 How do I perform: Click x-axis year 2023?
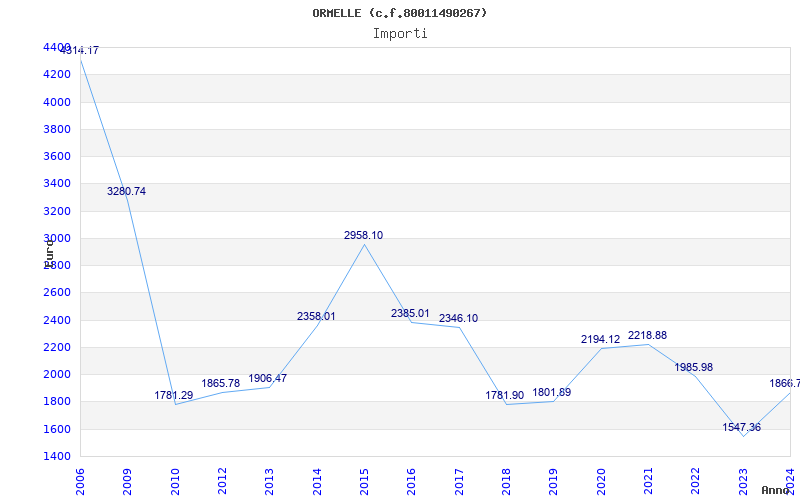pyautogui.click(x=743, y=481)
